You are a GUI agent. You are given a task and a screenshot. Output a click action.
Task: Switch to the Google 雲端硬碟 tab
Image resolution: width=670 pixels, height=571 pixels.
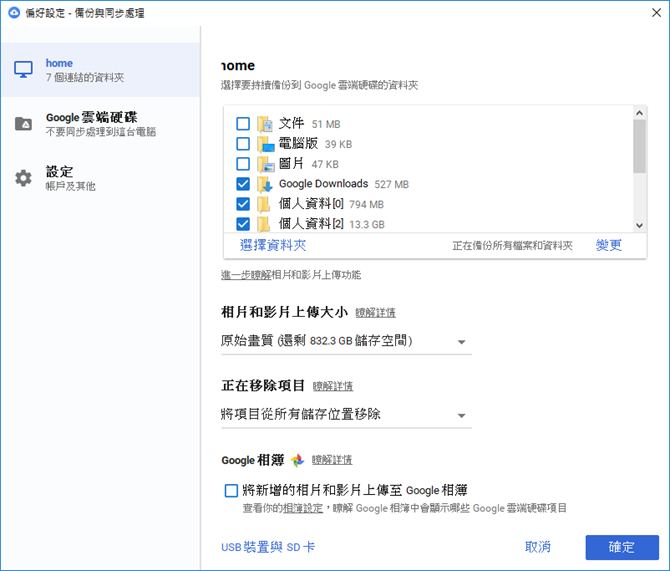click(101, 124)
